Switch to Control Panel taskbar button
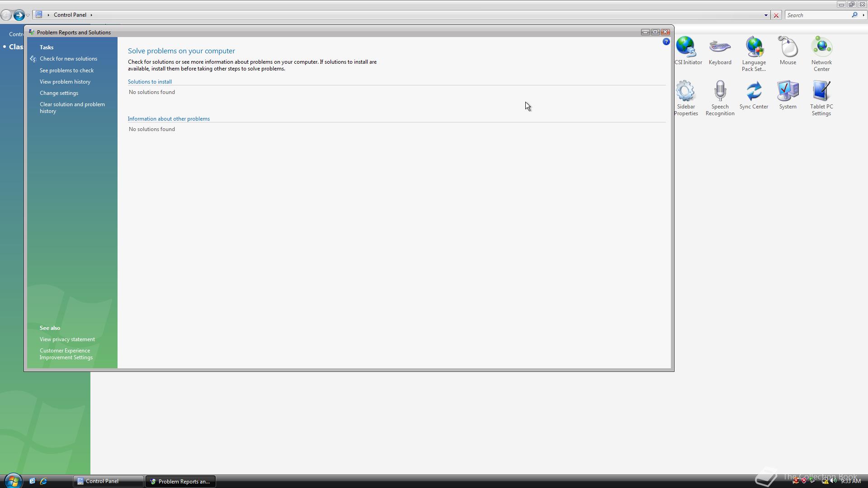Viewport: 868px width, 488px height. 108,481
